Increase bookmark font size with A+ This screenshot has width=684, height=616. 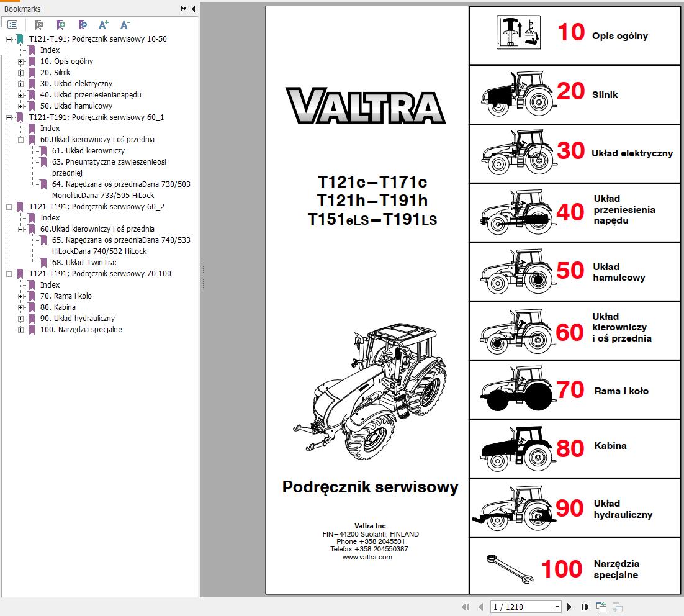(104, 25)
